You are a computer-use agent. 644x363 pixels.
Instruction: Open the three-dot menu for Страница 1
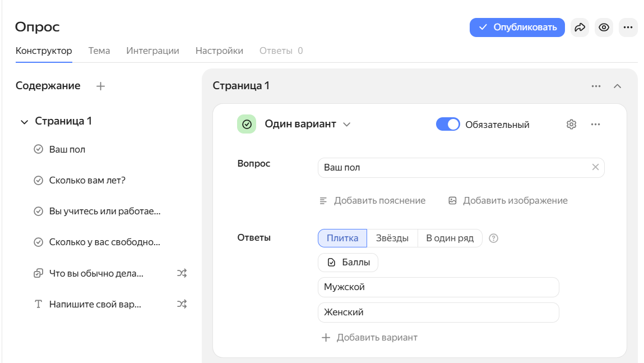coord(595,86)
